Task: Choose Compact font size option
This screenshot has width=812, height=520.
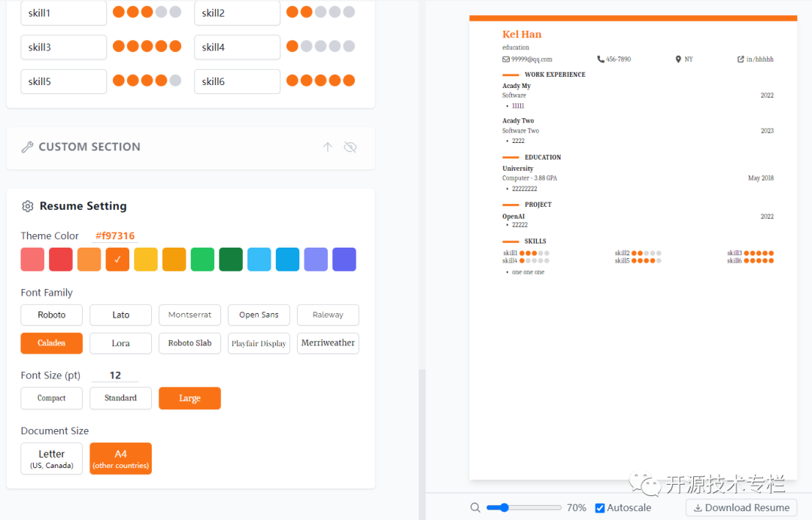Action: click(52, 398)
